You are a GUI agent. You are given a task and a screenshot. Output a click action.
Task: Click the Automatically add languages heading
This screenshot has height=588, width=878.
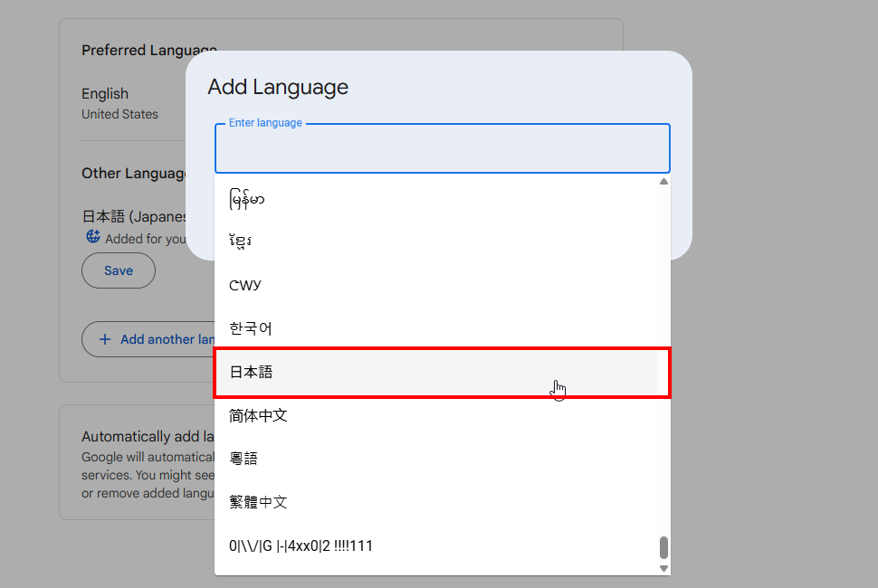148,436
